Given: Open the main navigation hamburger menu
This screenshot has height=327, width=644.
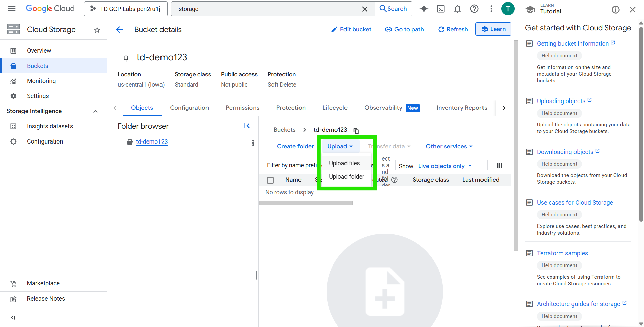Looking at the screenshot, I should 12,9.
